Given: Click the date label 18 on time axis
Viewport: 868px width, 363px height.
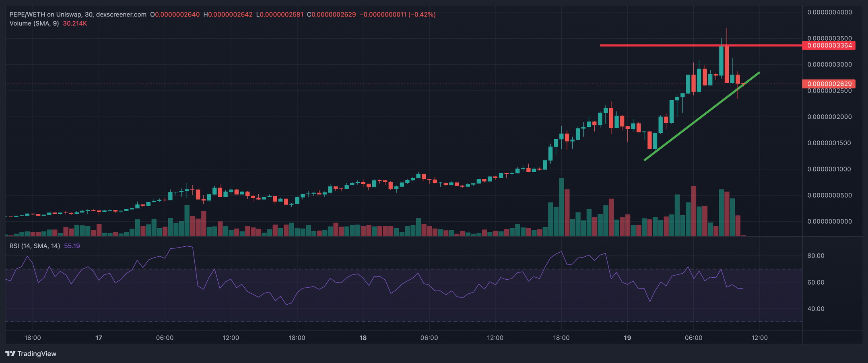Looking at the screenshot, I should [363, 338].
